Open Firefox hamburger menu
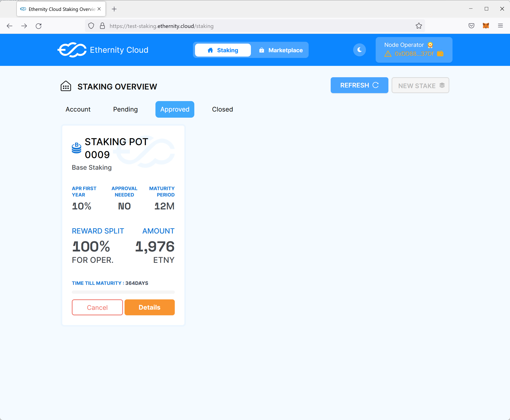Screen dimensions: 510x420 (x=500, y=26)
